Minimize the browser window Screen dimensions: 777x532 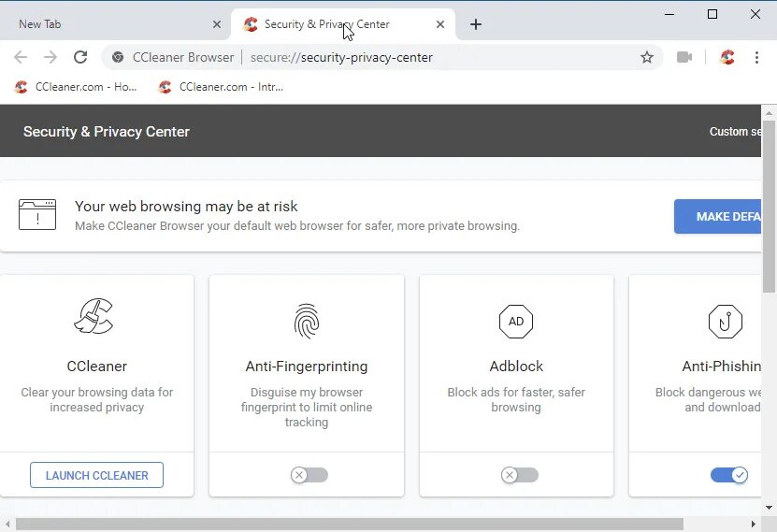669,14
